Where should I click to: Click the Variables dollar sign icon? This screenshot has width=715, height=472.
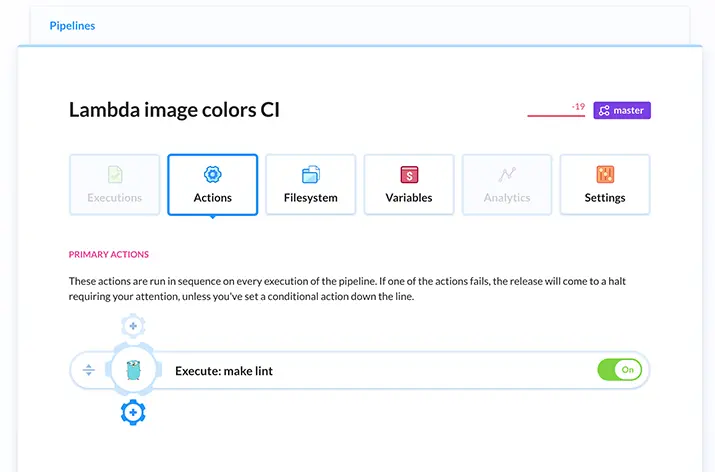(x=408, y=174)
